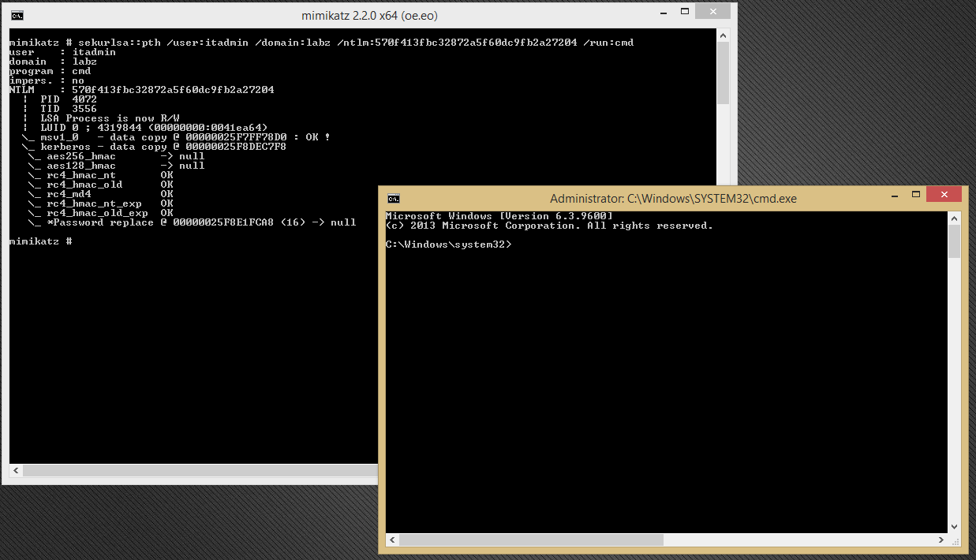Viewport: 976px width, 560px height.
Task: Click up arrow of mimikatz vertical scrollbar
Action: [723, 37]
